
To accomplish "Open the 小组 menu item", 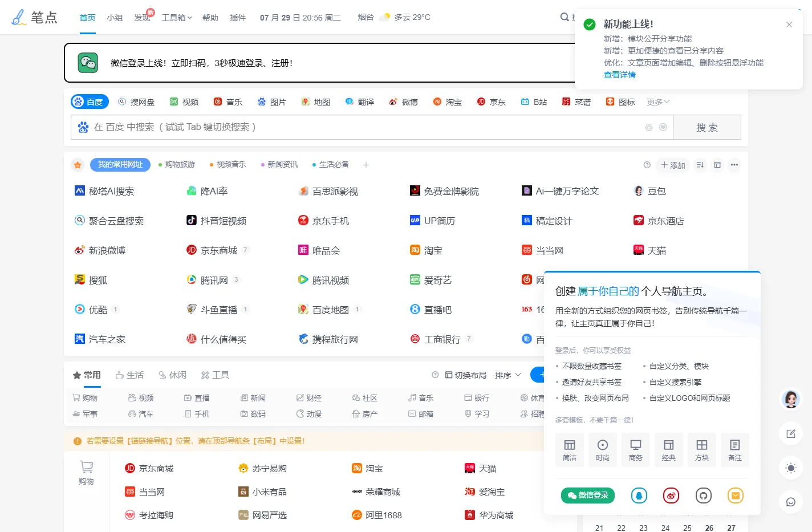I will tap(115, 18).
